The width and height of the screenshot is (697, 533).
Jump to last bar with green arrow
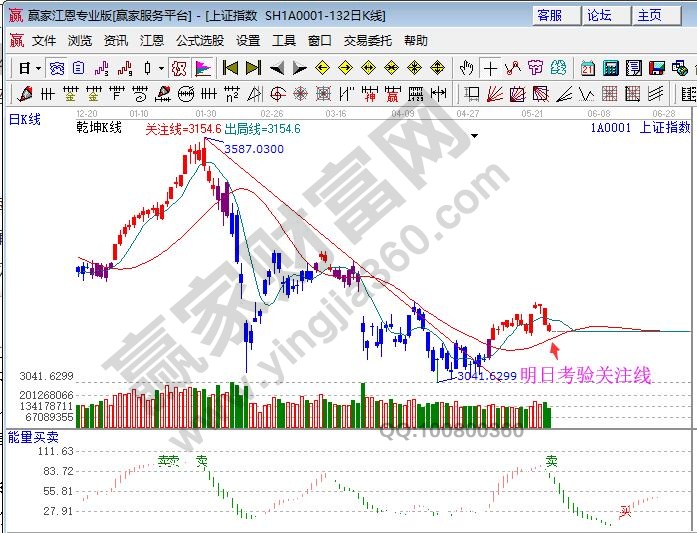point(252,68)
